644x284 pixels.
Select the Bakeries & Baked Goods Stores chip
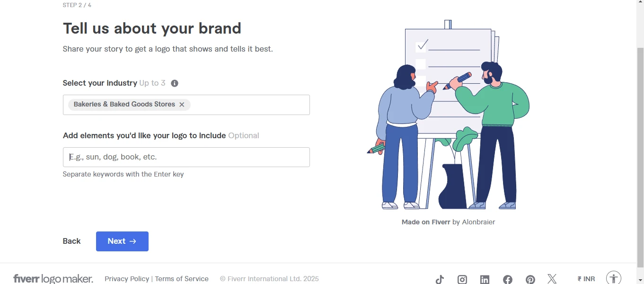(124, 105)
